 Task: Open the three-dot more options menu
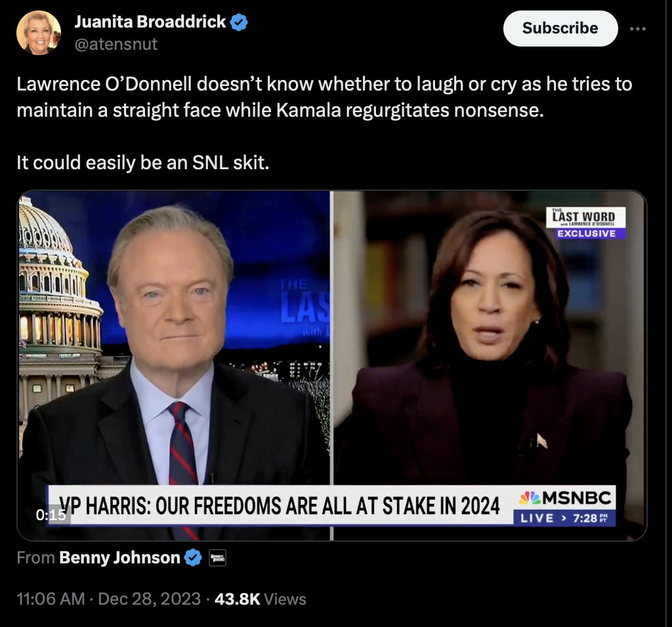coord(638,29)
